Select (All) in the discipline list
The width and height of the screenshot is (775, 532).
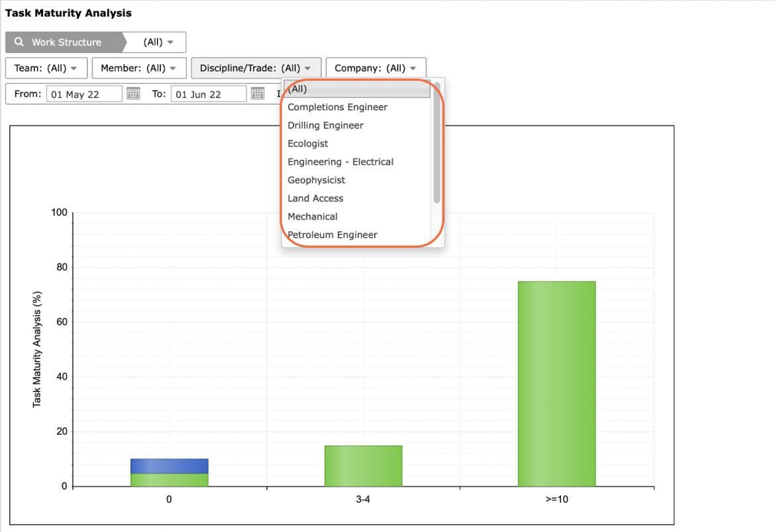[357, 89]
